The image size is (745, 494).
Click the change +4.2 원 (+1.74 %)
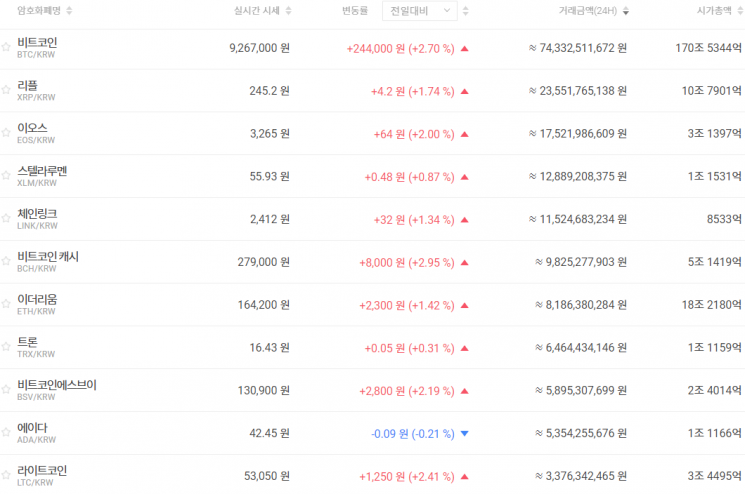click(x=412, y=91)
